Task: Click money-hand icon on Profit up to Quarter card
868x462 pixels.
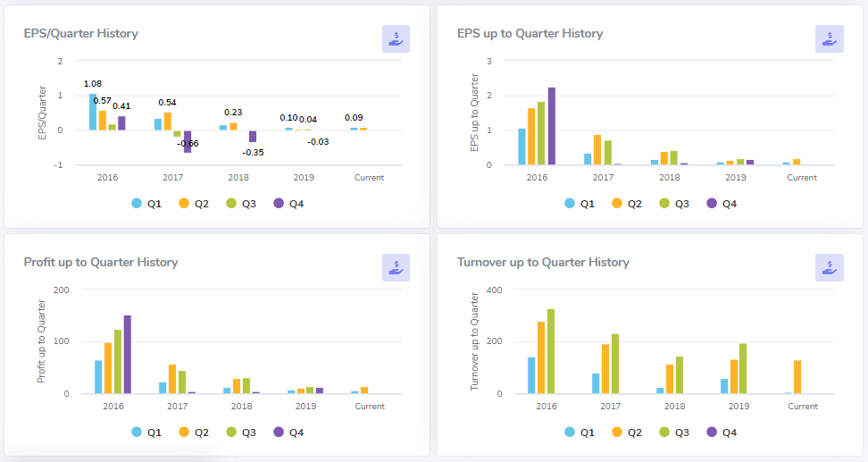Action: click(396, 267)
